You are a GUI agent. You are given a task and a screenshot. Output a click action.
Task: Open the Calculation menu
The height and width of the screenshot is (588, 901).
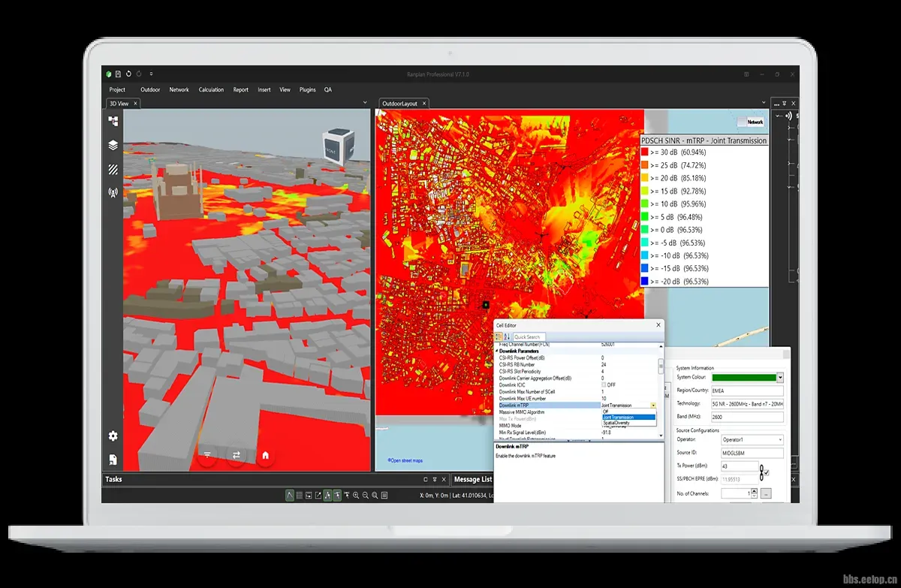click(211, 89)
